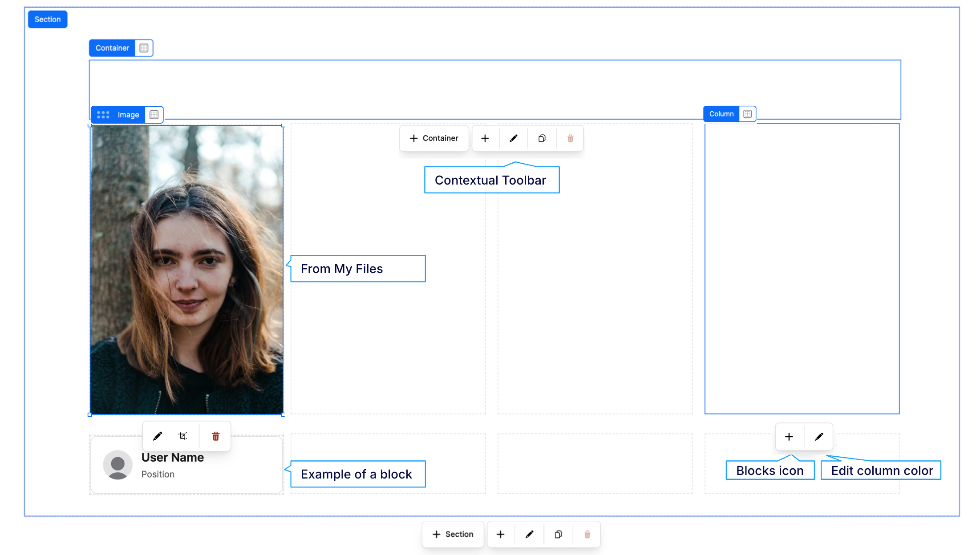The image size is (980, 555).
Task: Open the grid icon beside Image label
Action: tap(154, 115)
